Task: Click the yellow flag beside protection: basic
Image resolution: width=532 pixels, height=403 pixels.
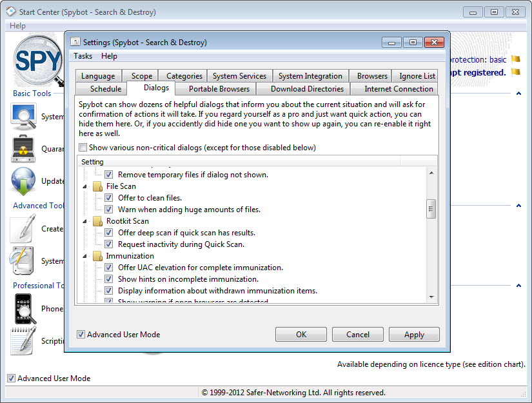Action: click(x=516, y=59)
